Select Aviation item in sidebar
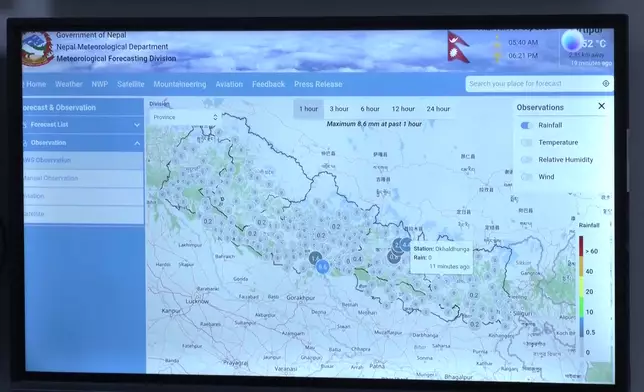Image resolution: width=644 pixels, height=392 pixels. click(x=83, y=196)
